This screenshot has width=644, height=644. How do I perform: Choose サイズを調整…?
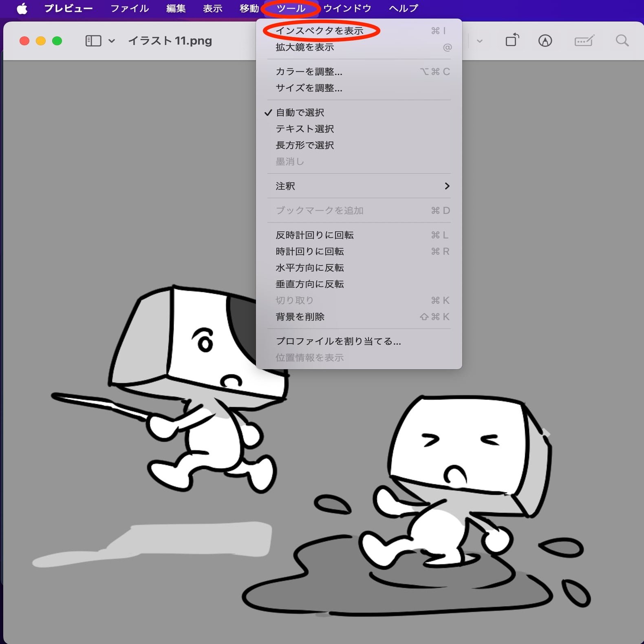point(359,88)
